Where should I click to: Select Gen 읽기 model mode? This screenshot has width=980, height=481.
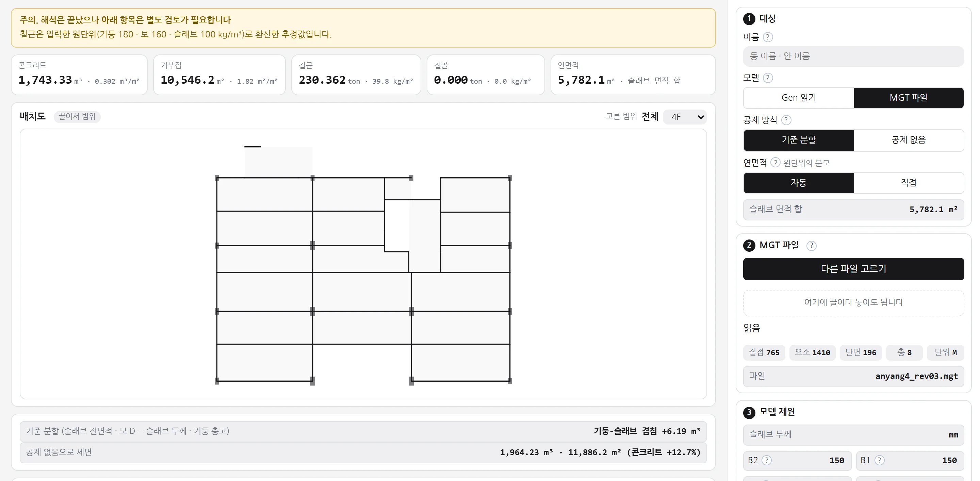point(799,98)
